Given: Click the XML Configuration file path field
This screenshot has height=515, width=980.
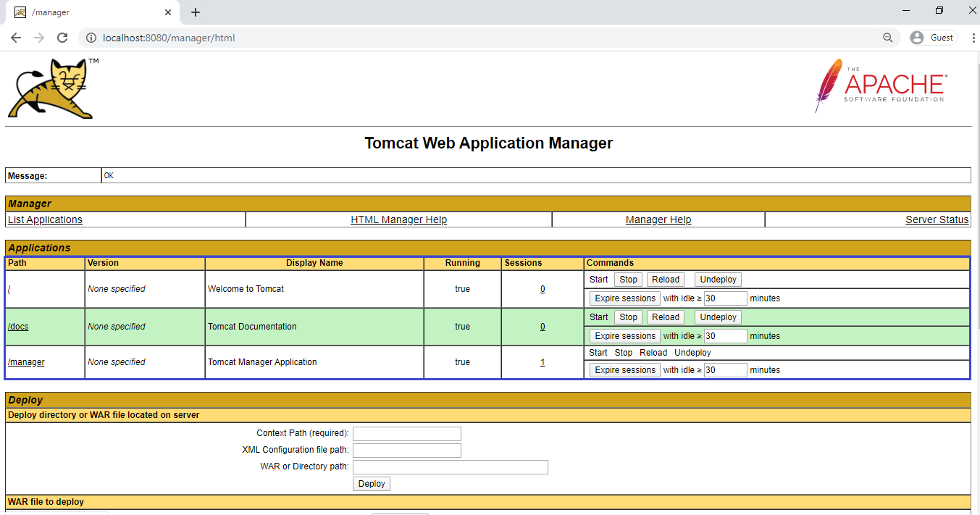Looking at the screenshot, I should coord(407,451).
